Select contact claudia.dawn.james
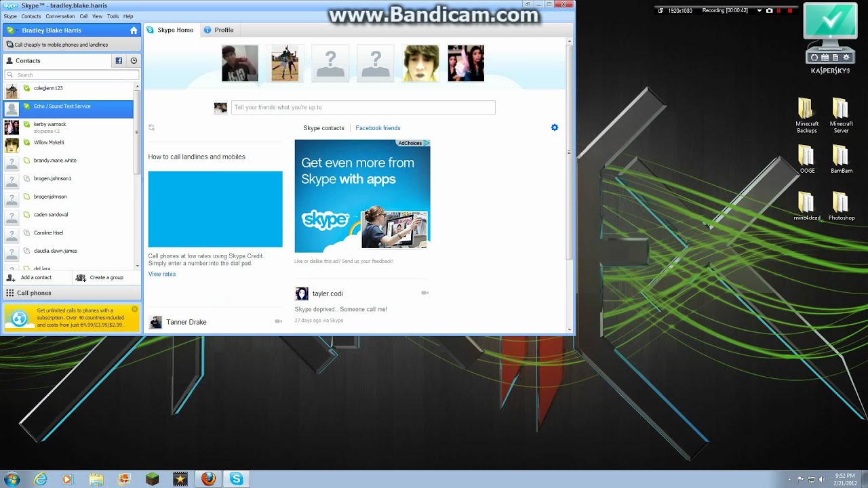The image size is (868, 488). tap(68, 253)
